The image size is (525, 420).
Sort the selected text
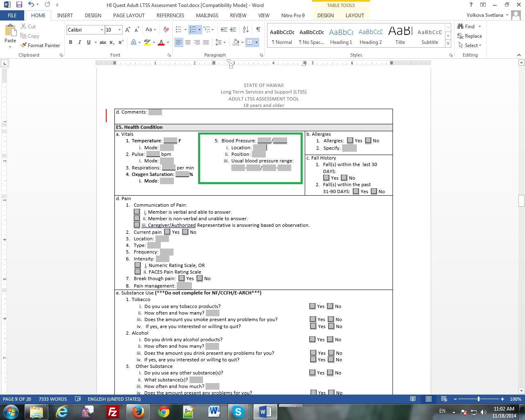tap(246, 30)
